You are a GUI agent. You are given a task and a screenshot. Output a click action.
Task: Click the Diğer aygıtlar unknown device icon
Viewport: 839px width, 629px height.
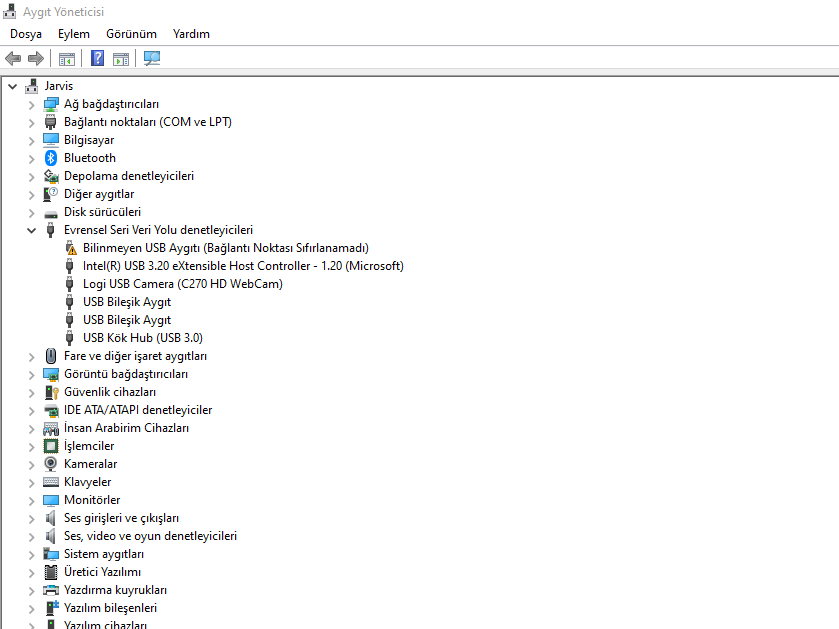[x=50, y=194]
